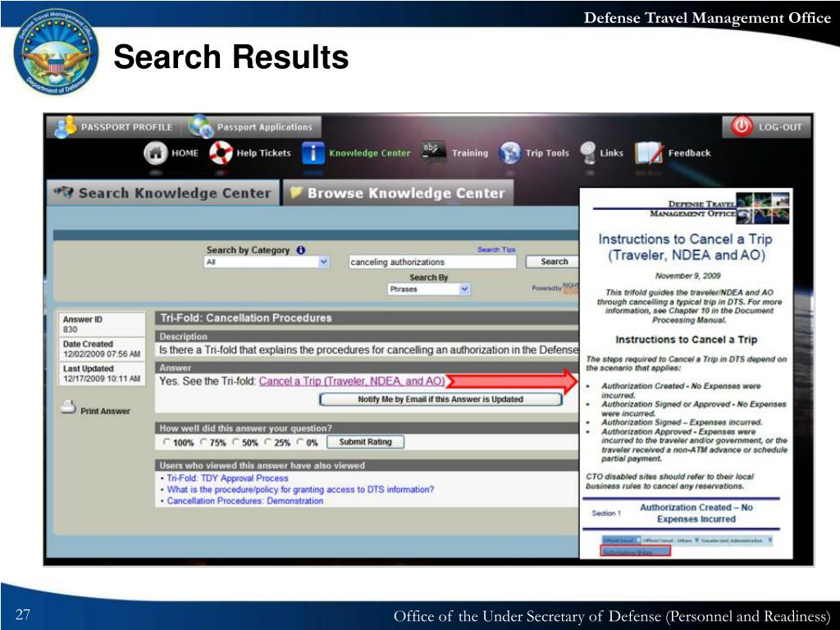840x630 pixels.
Task: Switch to Browse Knowledge Center tab
Action: [x=398, y=193]
